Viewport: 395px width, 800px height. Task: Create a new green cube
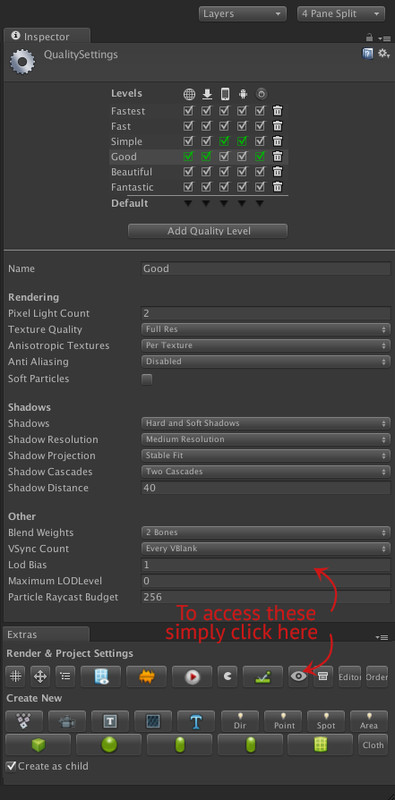pos(38,745)
